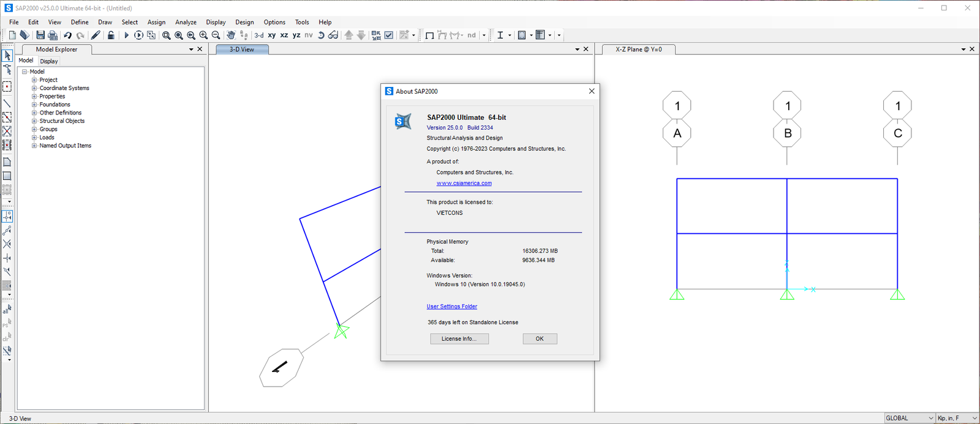Expand the Foundations tree node

click(x=34, y=105)
